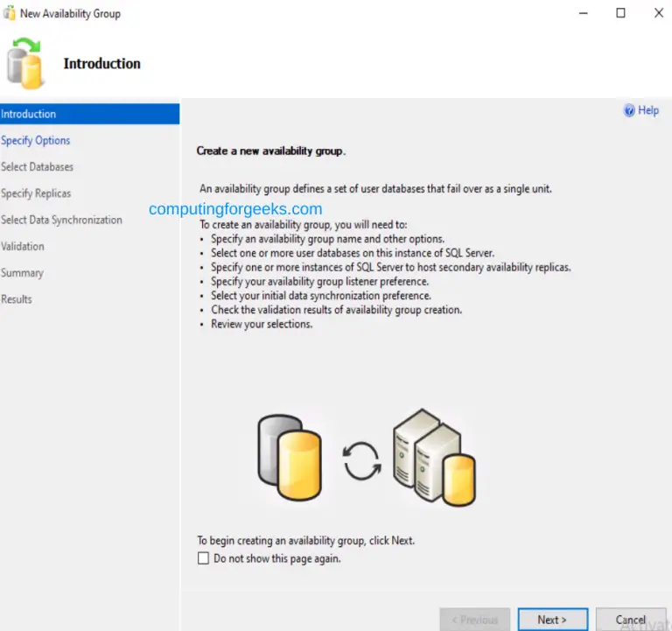Click the wizard database icon in header
This screenshot has width=672, height=631.
[26, 62]
